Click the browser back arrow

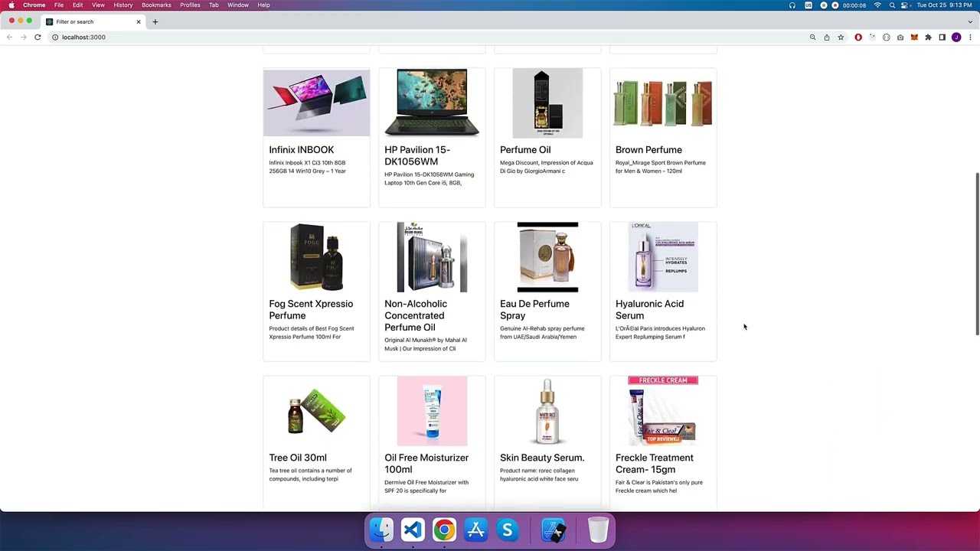(9, 37)
